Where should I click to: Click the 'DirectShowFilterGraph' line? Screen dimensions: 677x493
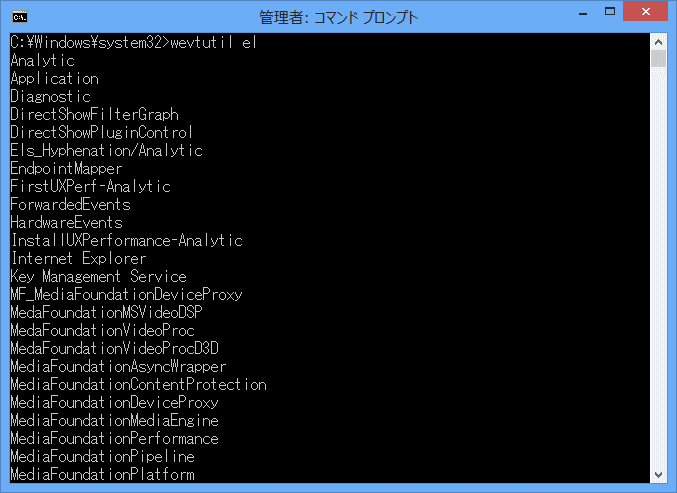coord(94,114)
